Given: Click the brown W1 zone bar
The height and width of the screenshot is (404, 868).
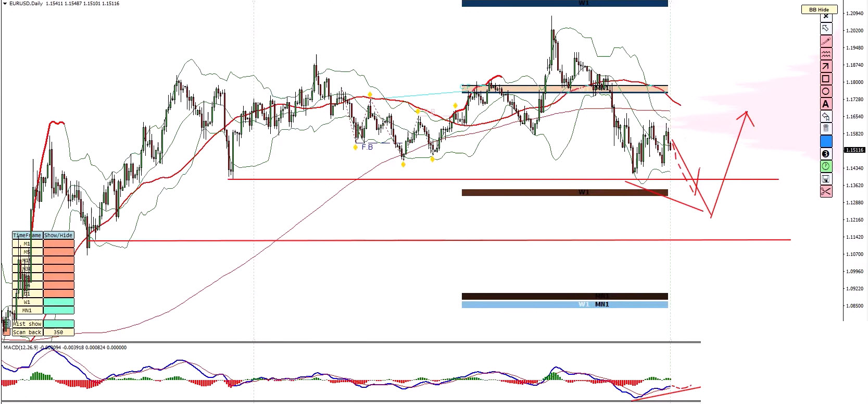Looking at the screenshot, I should pyautogui.click(x=564, y=192).
